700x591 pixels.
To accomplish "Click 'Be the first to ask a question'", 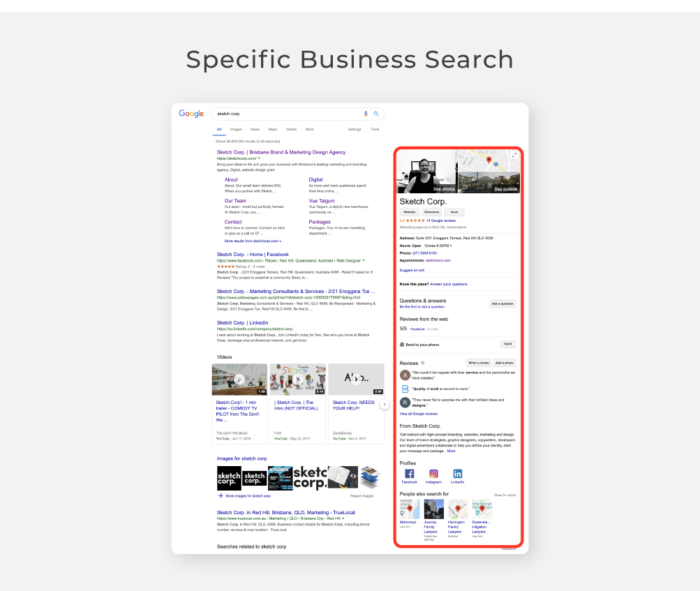I will [x=422, y=307].
